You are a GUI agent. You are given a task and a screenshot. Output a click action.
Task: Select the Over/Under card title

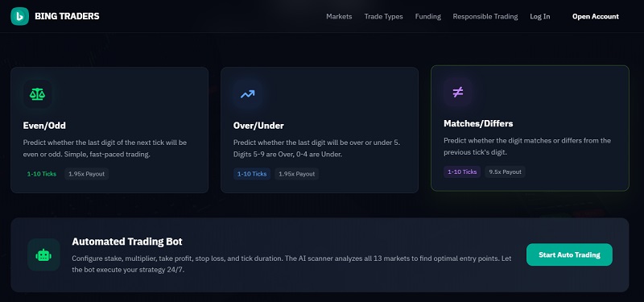pyautogui.click(x=258, y=126)
